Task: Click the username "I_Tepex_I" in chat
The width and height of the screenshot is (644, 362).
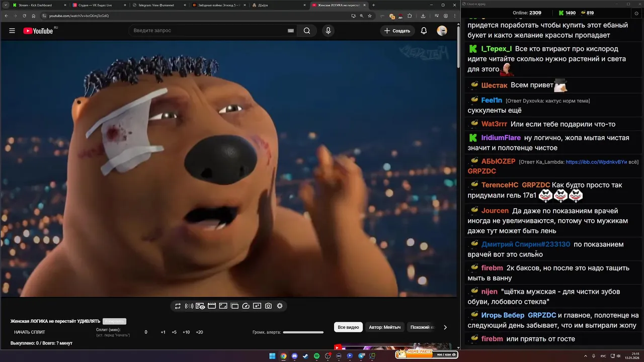Action: point(497,49)
